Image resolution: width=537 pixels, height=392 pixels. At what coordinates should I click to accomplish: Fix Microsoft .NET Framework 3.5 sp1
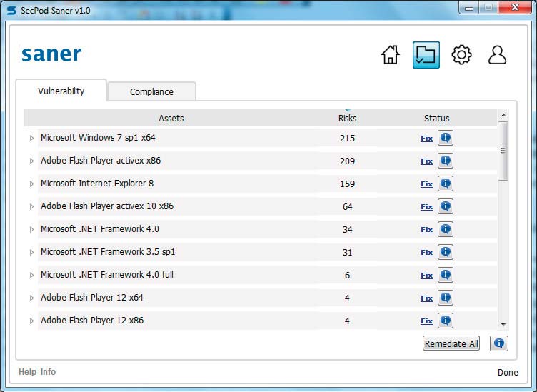[427, 253]
